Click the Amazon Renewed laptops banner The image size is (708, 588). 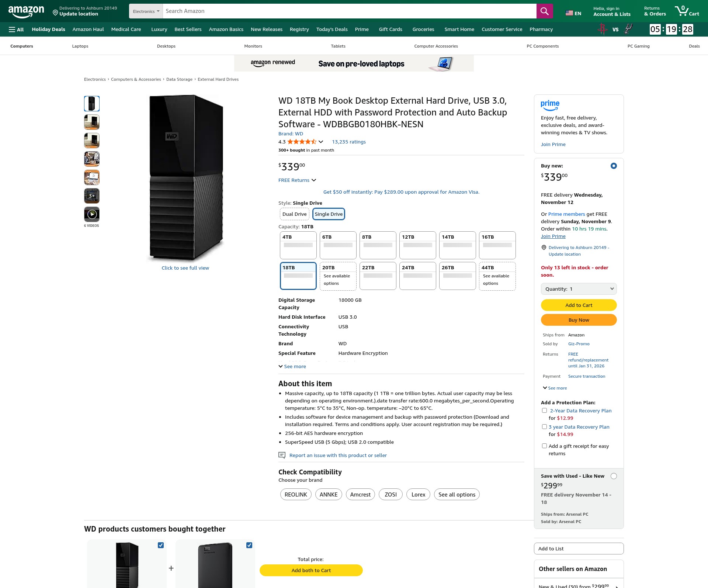click(354, 63)
